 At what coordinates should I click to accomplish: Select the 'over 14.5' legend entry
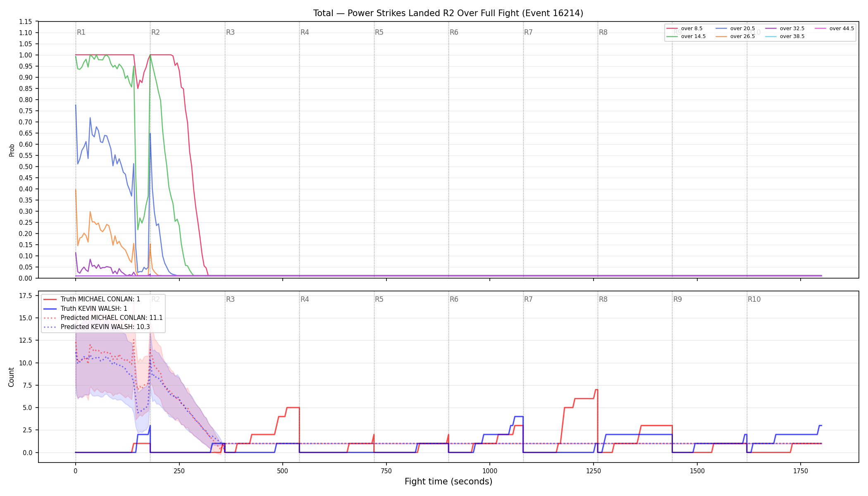point(686,36)
